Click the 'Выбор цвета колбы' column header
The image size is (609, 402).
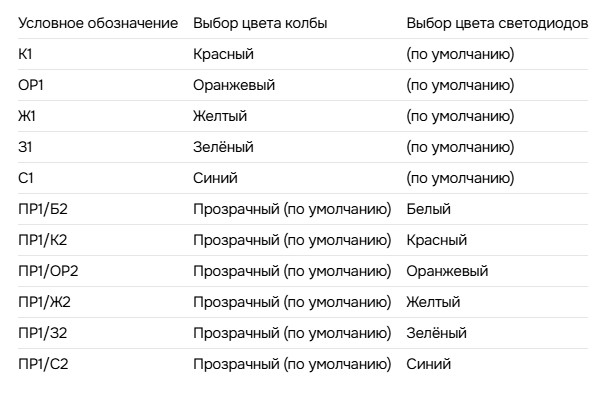[260, 23]
